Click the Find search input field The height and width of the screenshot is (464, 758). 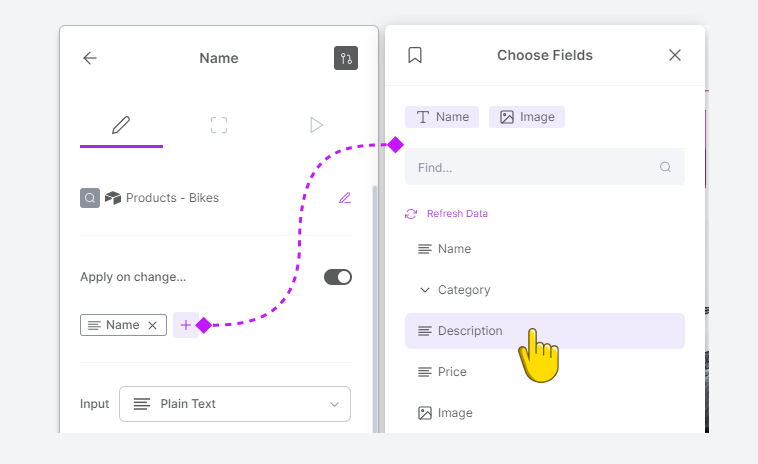tap(545, 167)
